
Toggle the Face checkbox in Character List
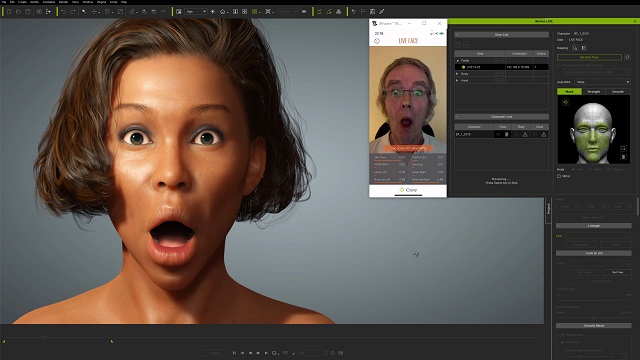click(x=498, y=134)
